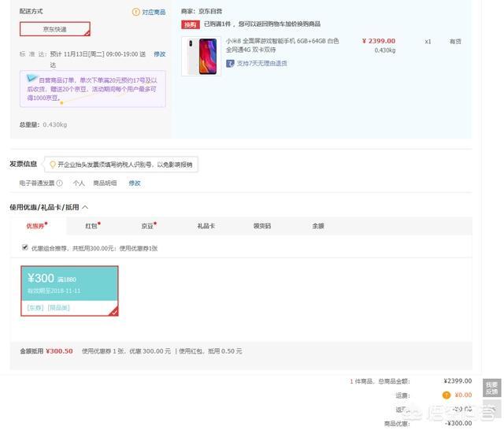Select the 京东快递 delivery method
The image size is (504, 430).
[x=55, y=29]
